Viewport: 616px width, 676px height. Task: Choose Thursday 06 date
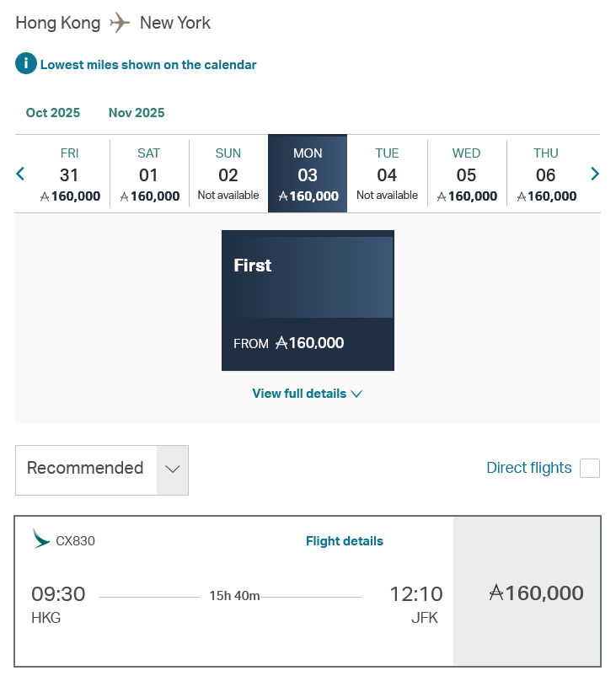[x=546, y=174]
